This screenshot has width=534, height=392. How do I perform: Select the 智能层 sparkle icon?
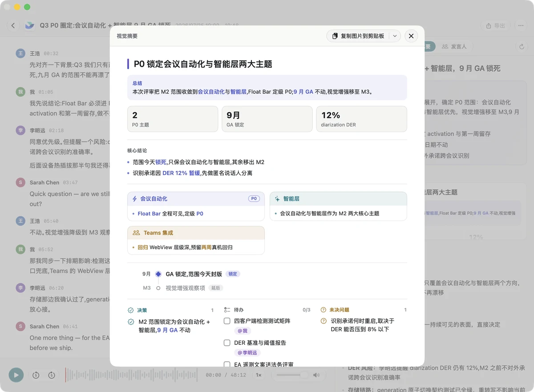(277, 199)
